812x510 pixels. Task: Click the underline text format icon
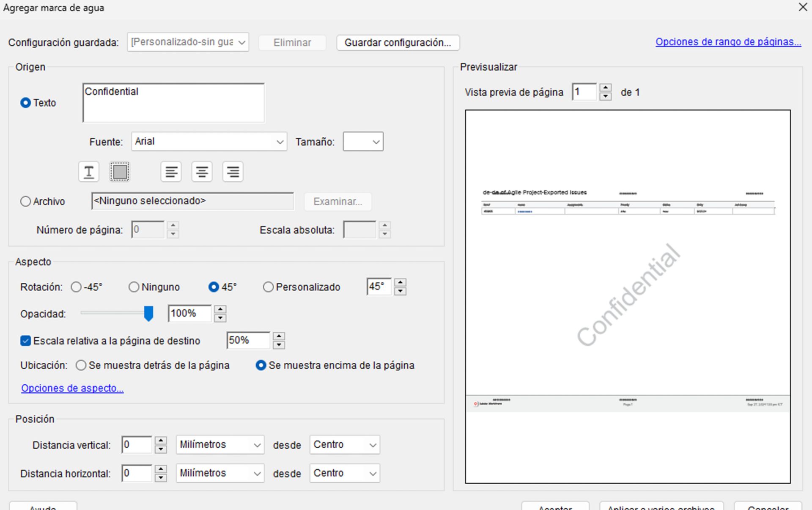(88, 172)
